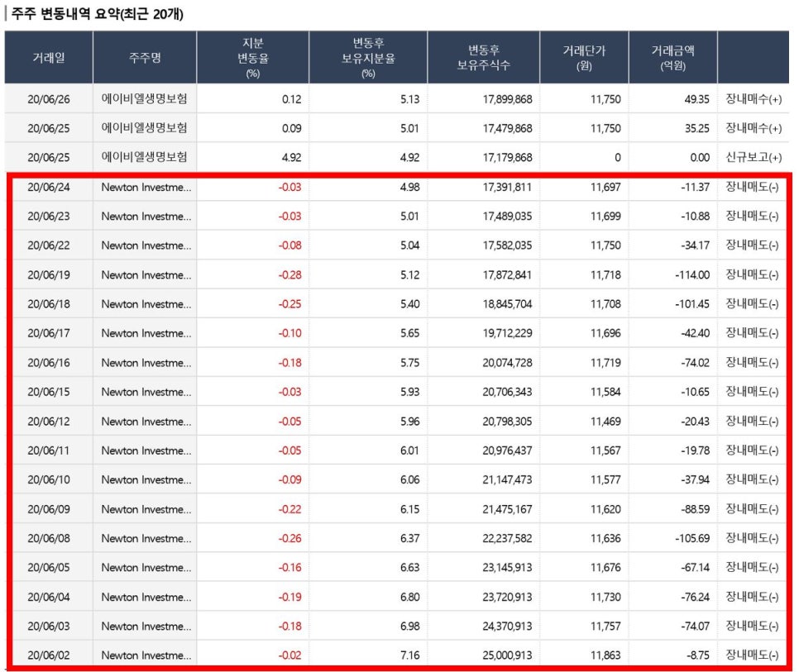Image resolution: width=799 pixels, height=672 pixels.
Task: Select the date cell "20/06/19"
Action: click(49, 275)
